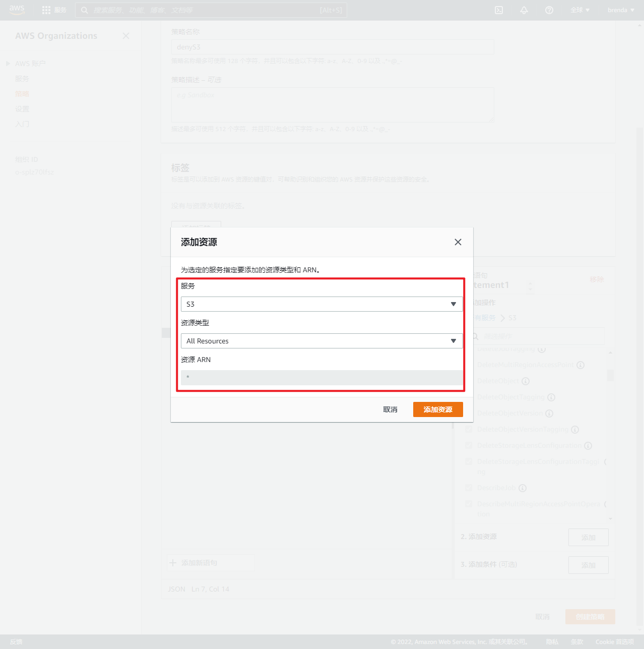Click 添加 next to 3. 添加条件
Image resolution: width=644 pixels, height=649 pixels.
pyautogui.click(x=588, y=565)
